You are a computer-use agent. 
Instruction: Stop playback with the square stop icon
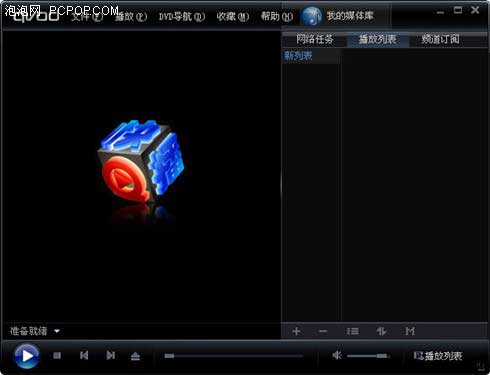[x=57, y=356]
